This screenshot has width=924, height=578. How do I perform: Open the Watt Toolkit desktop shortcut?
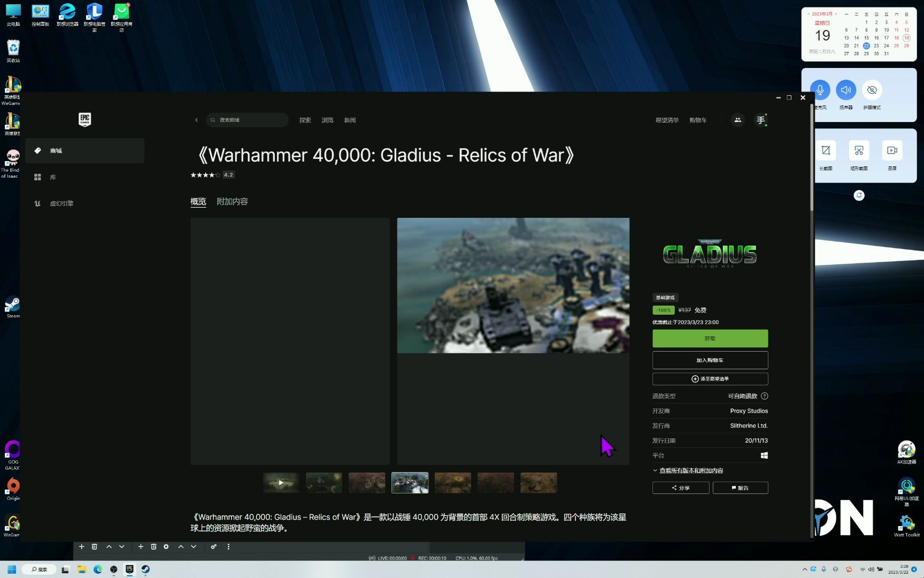coord(907,526)
